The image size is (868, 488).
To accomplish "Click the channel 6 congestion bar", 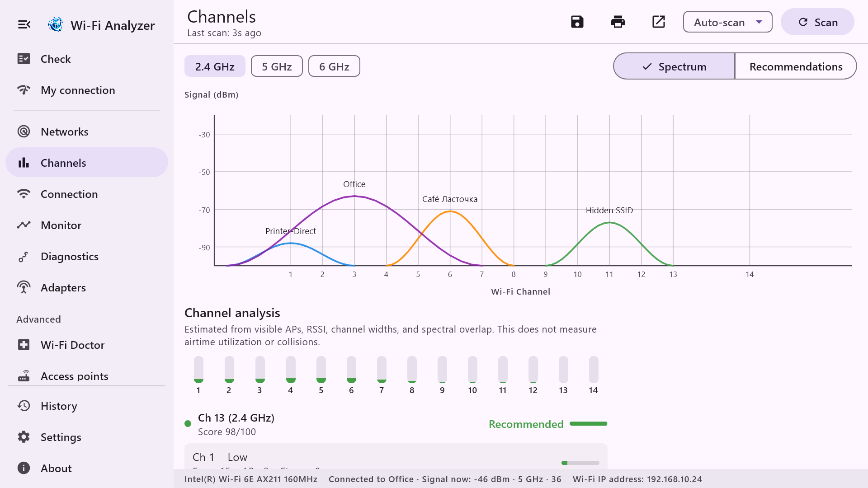I will tap(351, 370).
